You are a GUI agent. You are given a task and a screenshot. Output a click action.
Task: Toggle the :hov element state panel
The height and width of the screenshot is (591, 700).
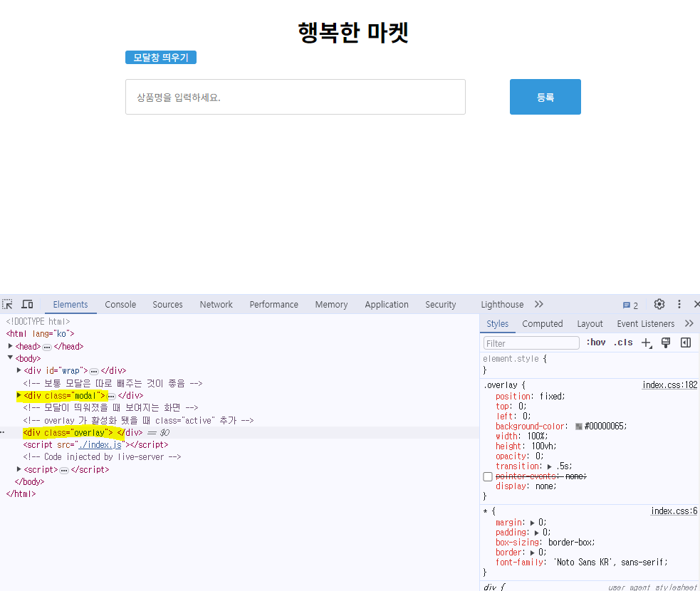(x=595, y=342)
